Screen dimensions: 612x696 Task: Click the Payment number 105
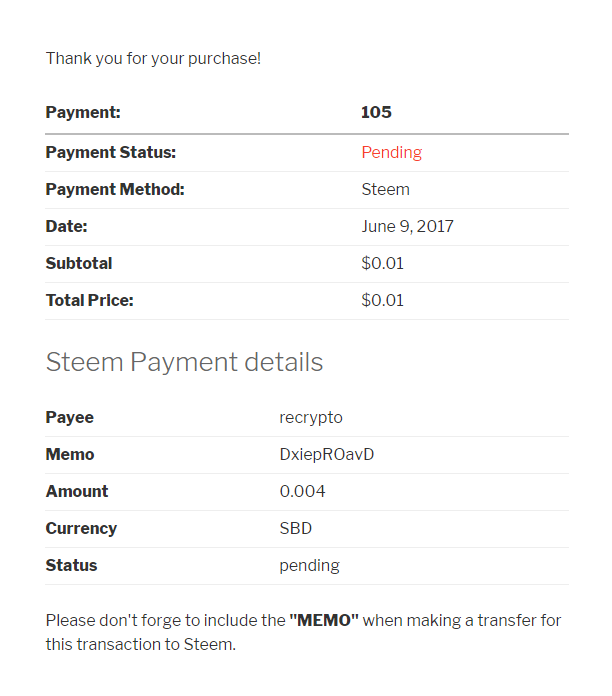point(376,112)
